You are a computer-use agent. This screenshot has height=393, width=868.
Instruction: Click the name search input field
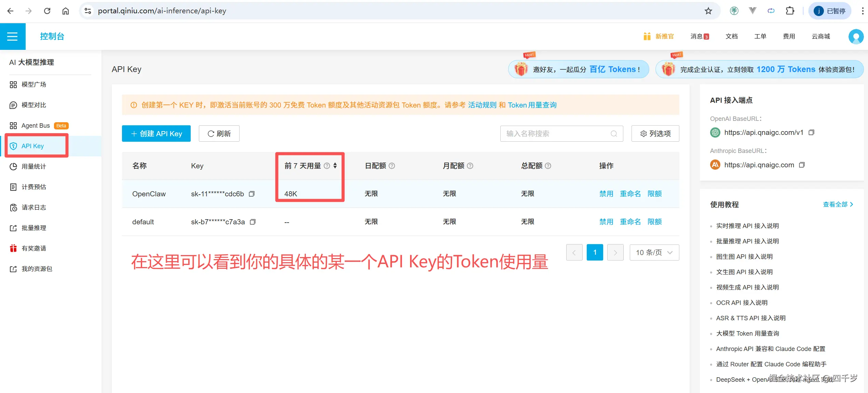(554, 134)
